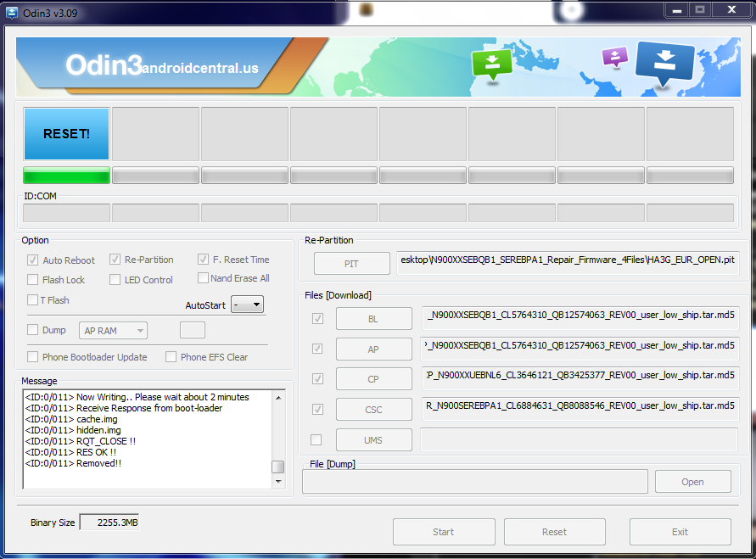The height and width of the screenshot is (559, 756).
Task: Click the Start button
Action: (444, 532)
